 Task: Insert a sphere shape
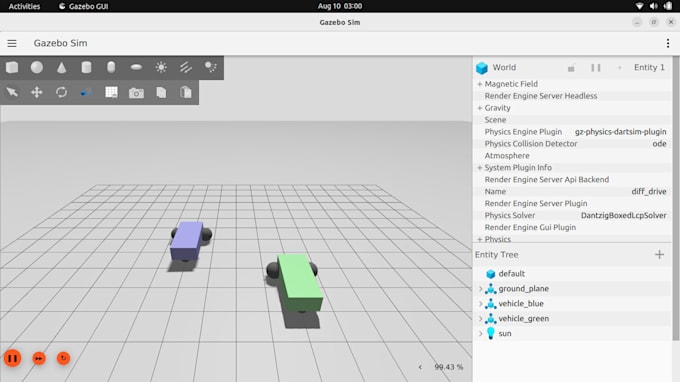pos(37,67)
